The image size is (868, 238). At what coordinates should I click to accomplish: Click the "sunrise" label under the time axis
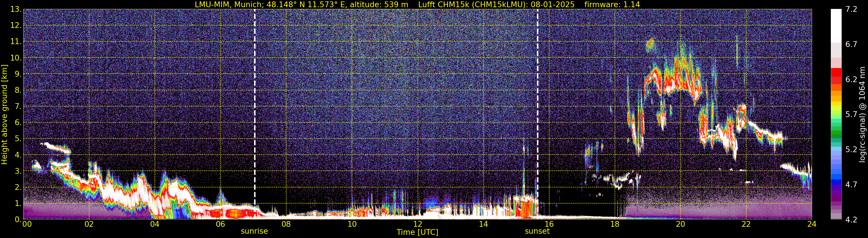[254, 231]
